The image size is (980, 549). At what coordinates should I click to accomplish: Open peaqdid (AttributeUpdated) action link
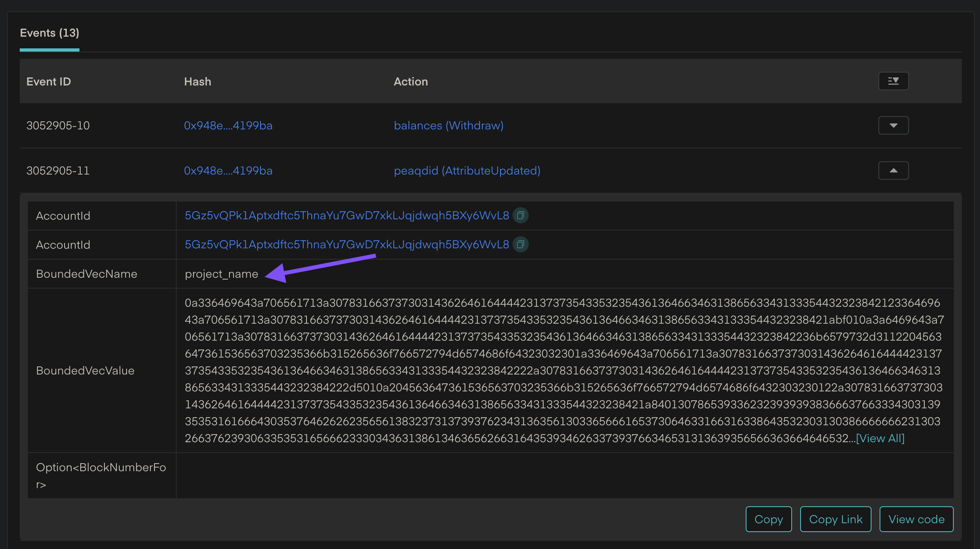(x=467, y=171)
